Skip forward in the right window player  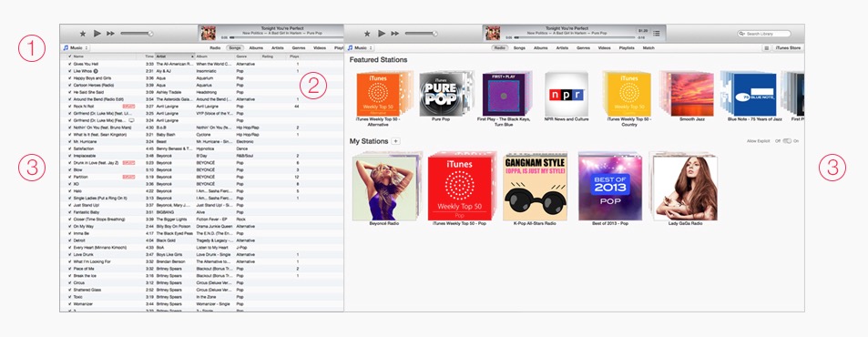point(394,34)
